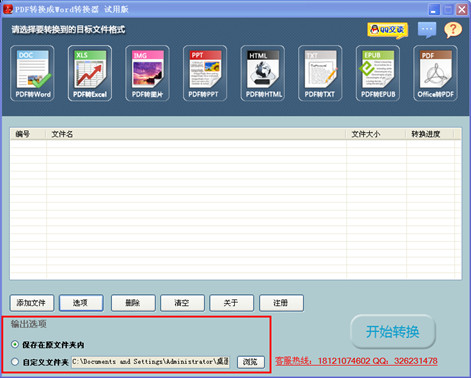Open the 选项 settings button
471x378 pixels.
coord(81,303)
